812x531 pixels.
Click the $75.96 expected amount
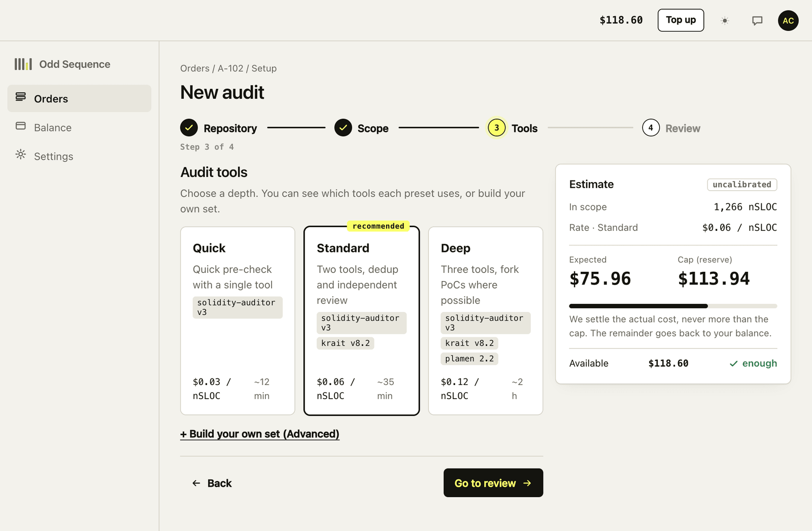(600, 278)
